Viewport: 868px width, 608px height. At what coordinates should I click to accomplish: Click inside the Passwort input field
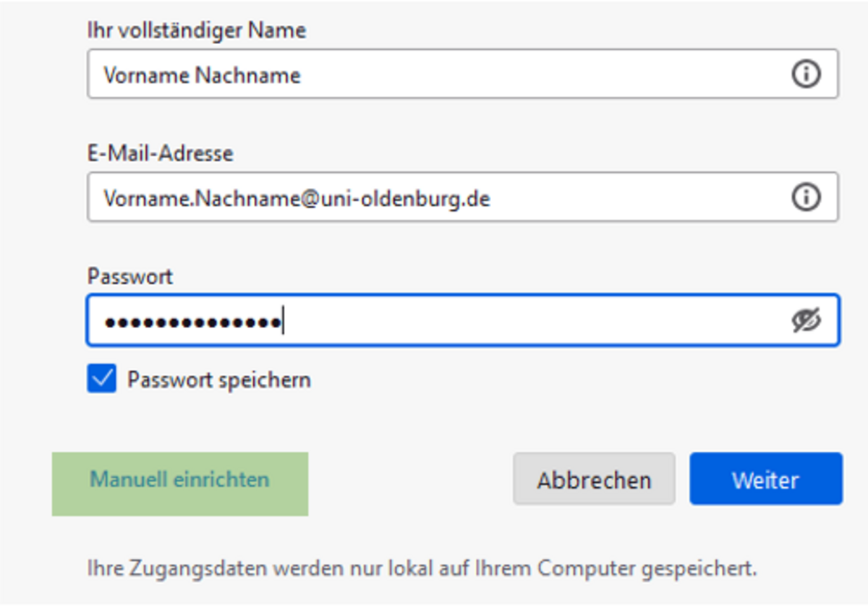click(463, 320)
